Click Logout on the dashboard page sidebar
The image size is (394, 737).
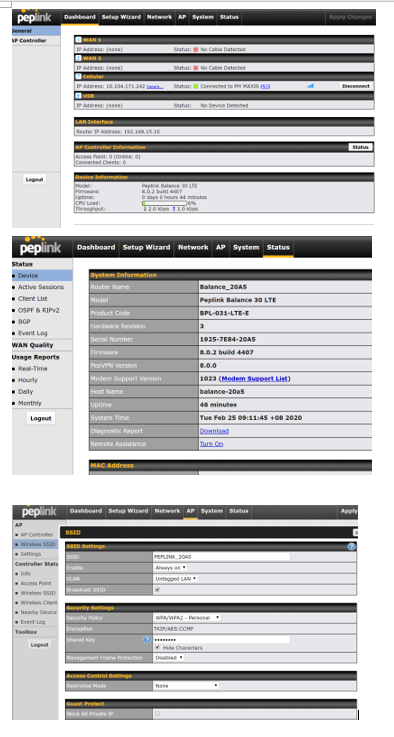tap(34, 180)
